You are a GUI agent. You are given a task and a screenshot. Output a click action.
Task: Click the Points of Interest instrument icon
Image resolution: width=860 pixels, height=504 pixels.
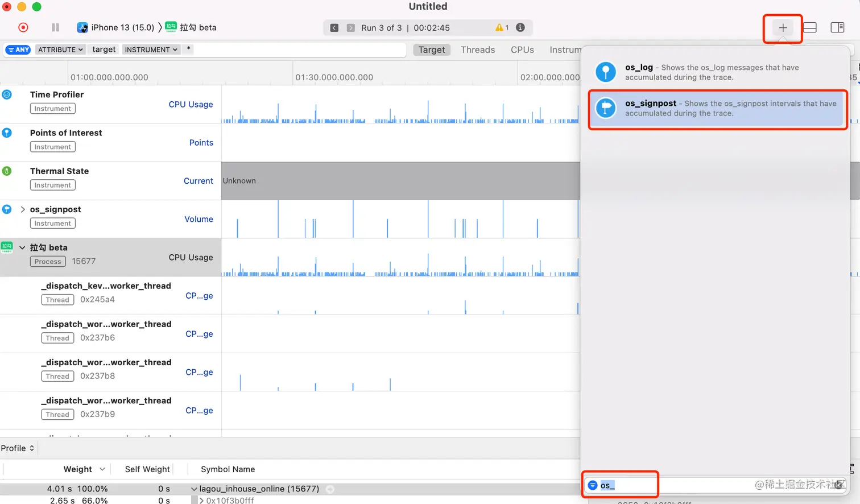[7, 133]
